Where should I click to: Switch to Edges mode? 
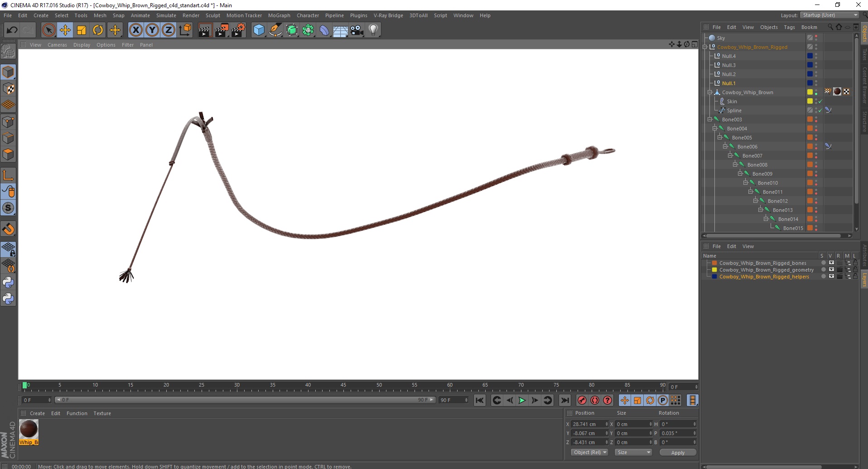point(8,138)
